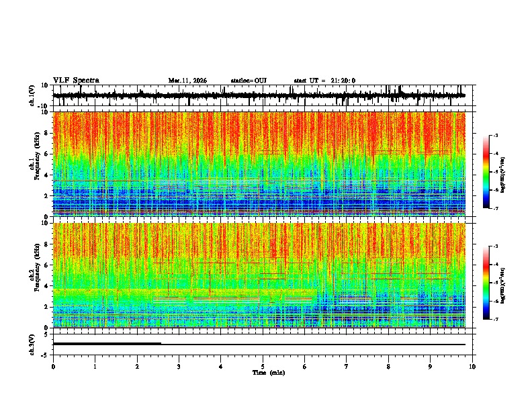Click the "station=OUI" header label
This screenshot has height=411, width=532.
coord(249,81)
